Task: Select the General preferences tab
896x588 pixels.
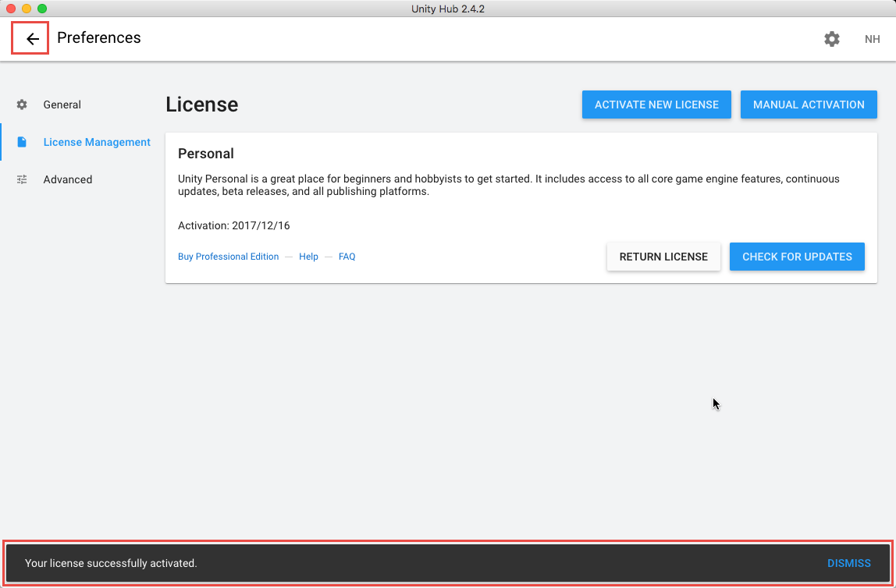Action: (62, 104)
